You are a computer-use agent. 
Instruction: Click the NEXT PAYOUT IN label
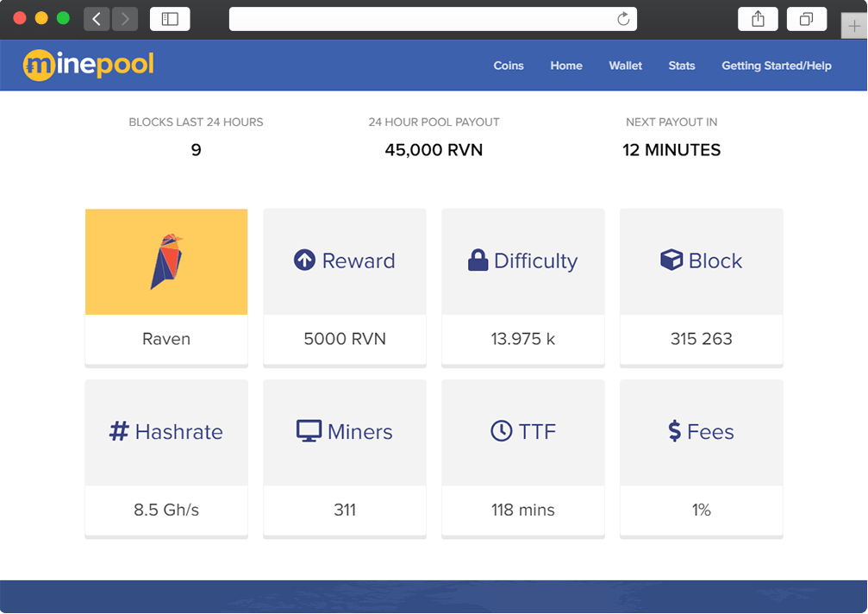[x=671, y=122]
